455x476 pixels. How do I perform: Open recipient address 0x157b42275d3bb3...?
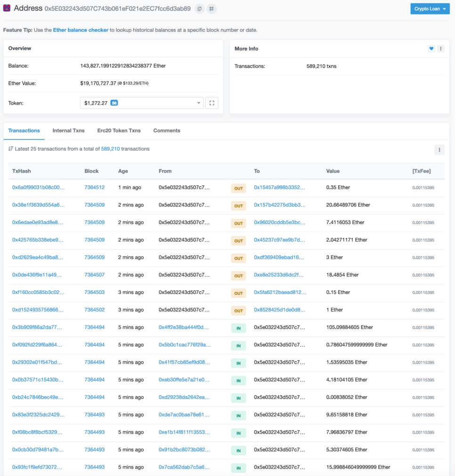point(280,205)
